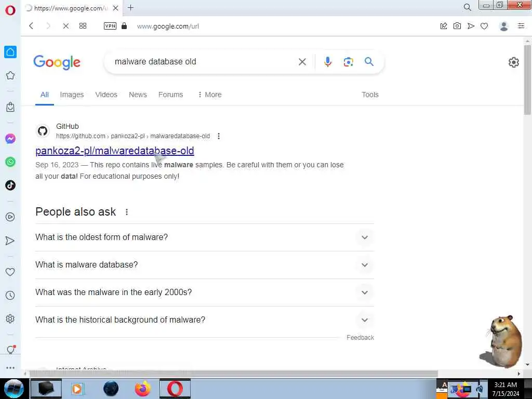
Task: Launch WhatsApp from sidebar
Action: (10, 162)
